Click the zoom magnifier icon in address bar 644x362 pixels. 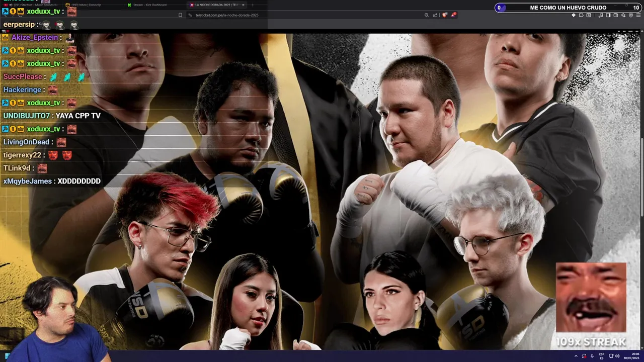[x=427, y=15]
